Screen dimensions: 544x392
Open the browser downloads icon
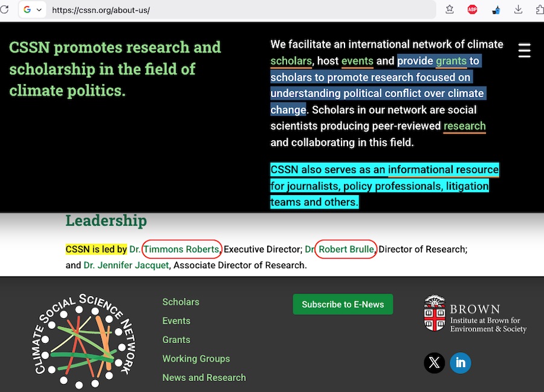point(518,10)
